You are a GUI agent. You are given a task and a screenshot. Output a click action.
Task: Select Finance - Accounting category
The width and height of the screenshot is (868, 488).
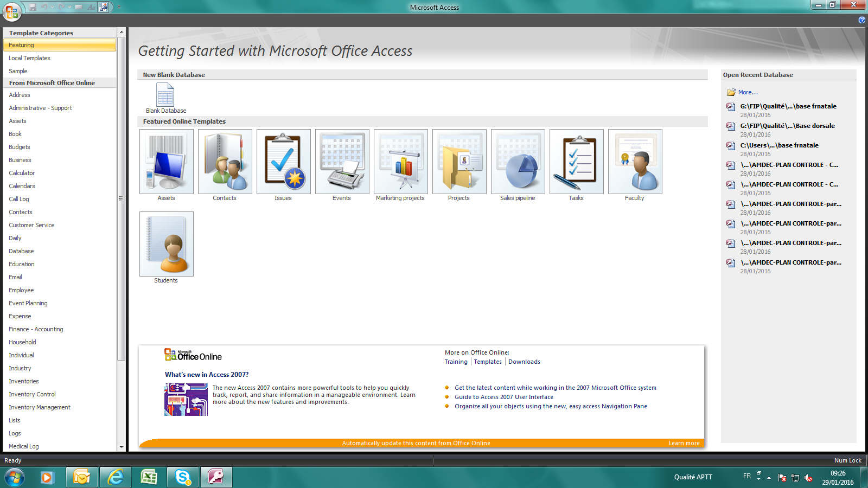36,329
